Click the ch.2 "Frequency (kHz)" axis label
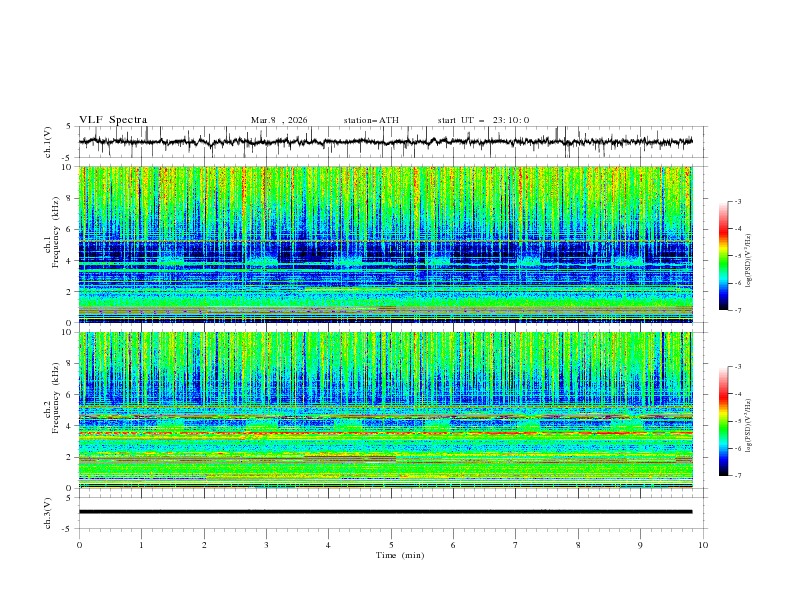792x612 pixels. coord(56,397)
